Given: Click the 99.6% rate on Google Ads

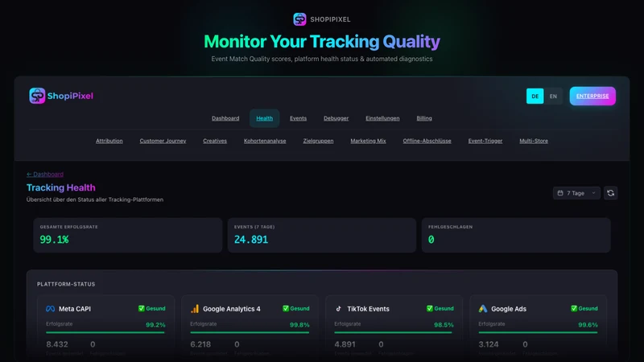Looking at the screenshot, I should pyautogui.click(x=588, y=325).
